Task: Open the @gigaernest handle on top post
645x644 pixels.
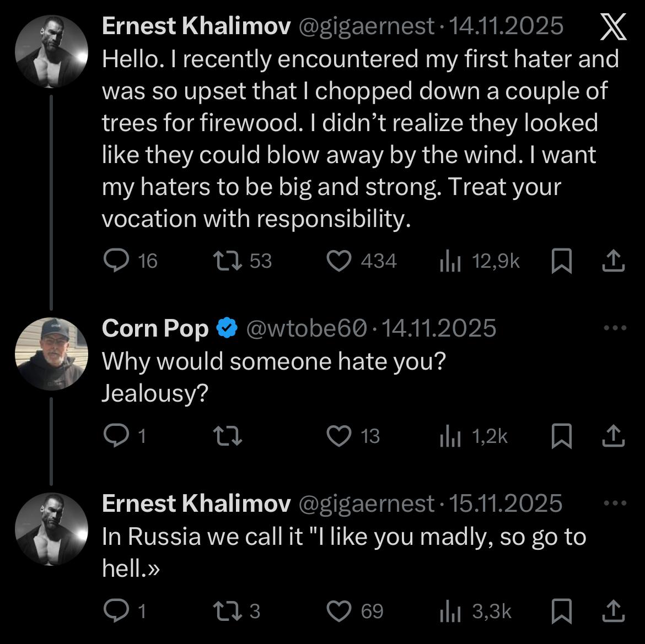Action: pyautogui.click(x=366, y=26)
